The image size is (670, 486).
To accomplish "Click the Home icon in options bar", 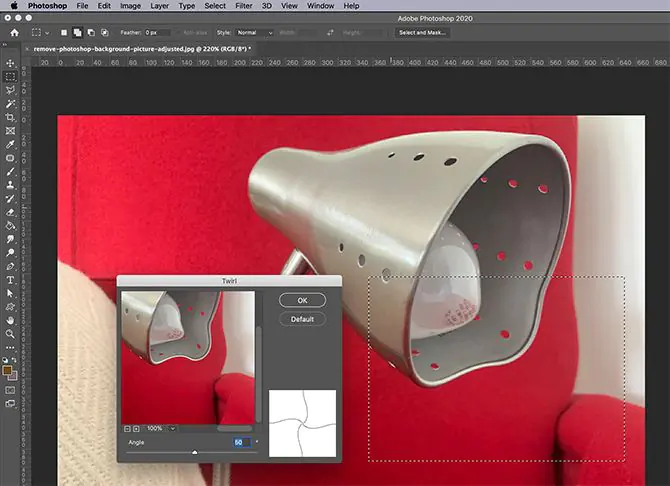I will coord(15,32).
